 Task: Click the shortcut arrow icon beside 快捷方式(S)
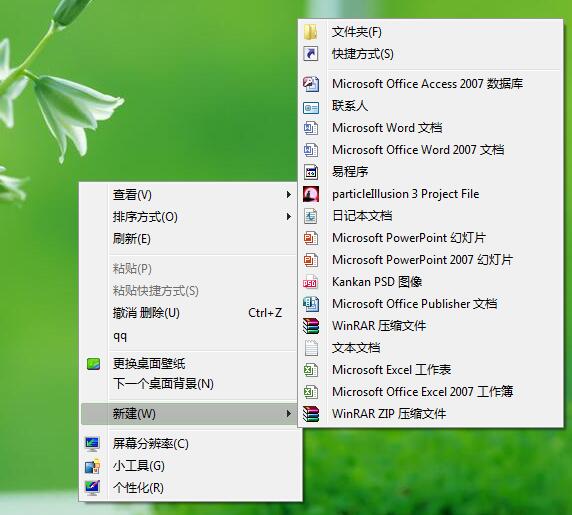(310, 54)
